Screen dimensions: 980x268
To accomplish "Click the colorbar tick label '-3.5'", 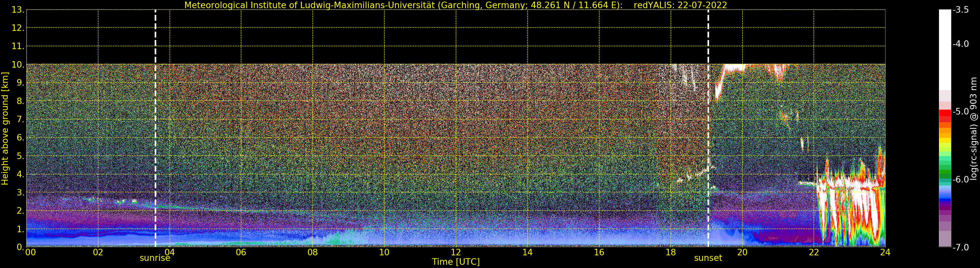I will (961, 10).
